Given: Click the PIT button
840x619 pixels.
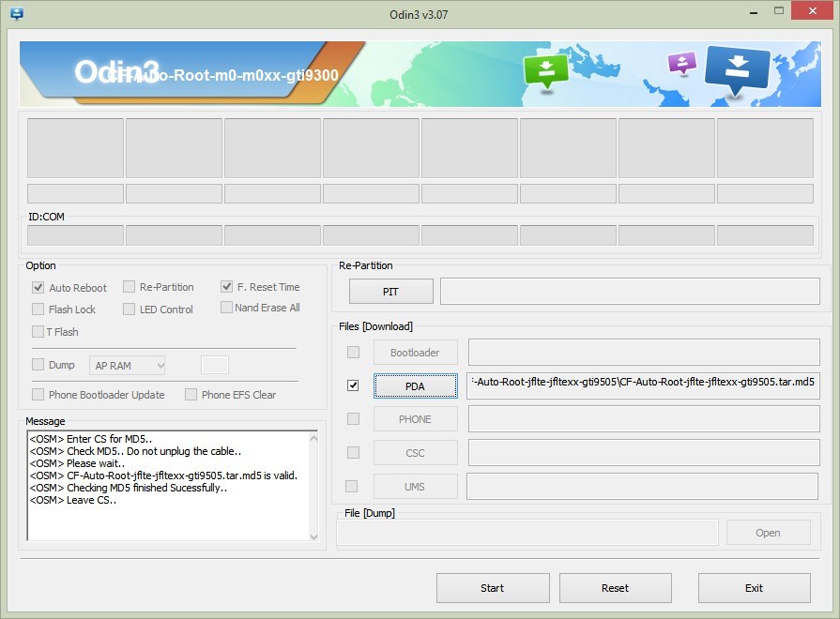Looking at the screenshot, I should coord(391,292).
